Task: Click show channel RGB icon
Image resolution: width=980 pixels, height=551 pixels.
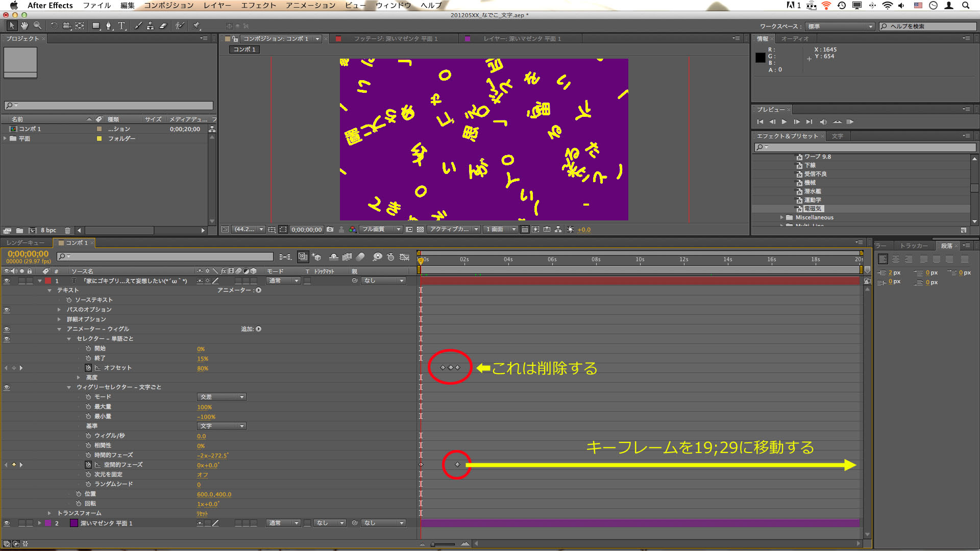Action: [x=352, y=230]
